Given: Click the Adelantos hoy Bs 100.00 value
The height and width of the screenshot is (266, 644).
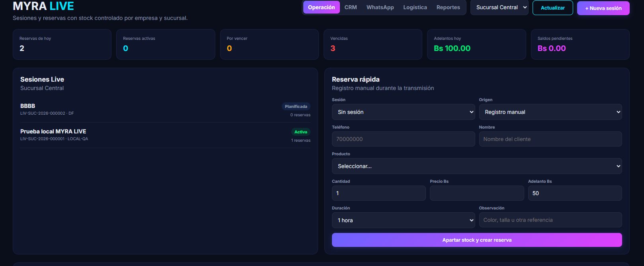Looking at the screenshot, I should pos(452,48).
